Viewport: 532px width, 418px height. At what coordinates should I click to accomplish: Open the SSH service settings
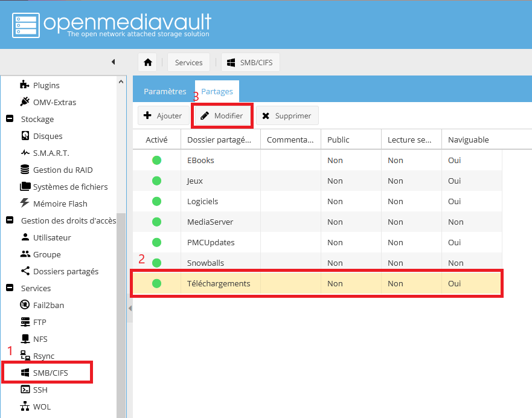(40, 390)
